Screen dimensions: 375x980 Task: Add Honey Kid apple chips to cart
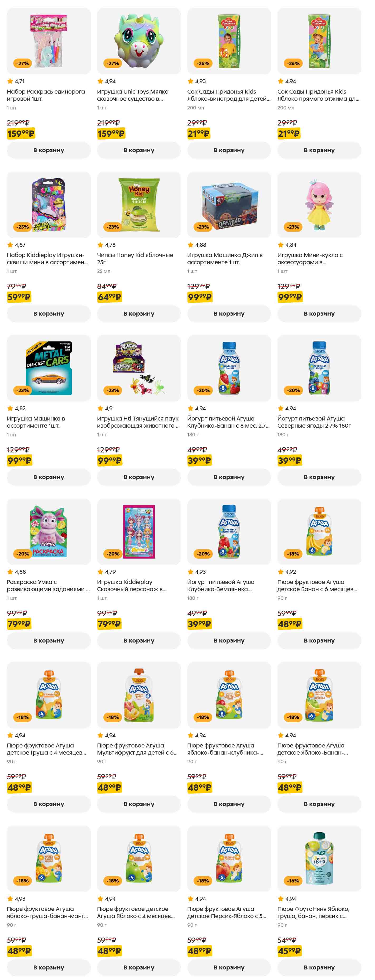coord(138,313)
